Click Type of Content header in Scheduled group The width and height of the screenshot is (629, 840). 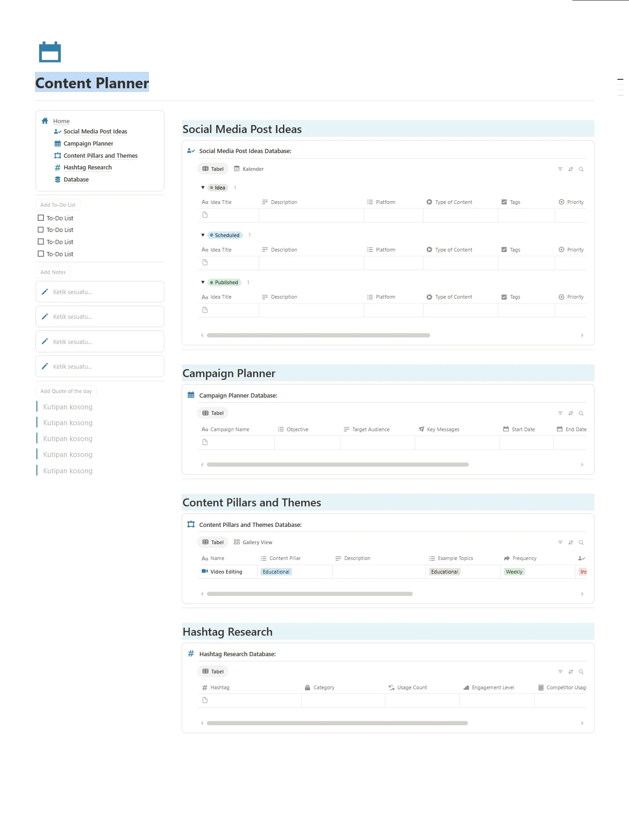pos(449,250)
